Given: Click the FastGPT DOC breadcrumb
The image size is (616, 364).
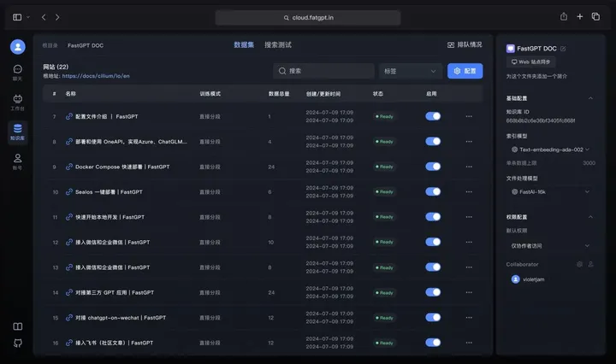Looking at the screenshot, I should click(x=86, y=45).
